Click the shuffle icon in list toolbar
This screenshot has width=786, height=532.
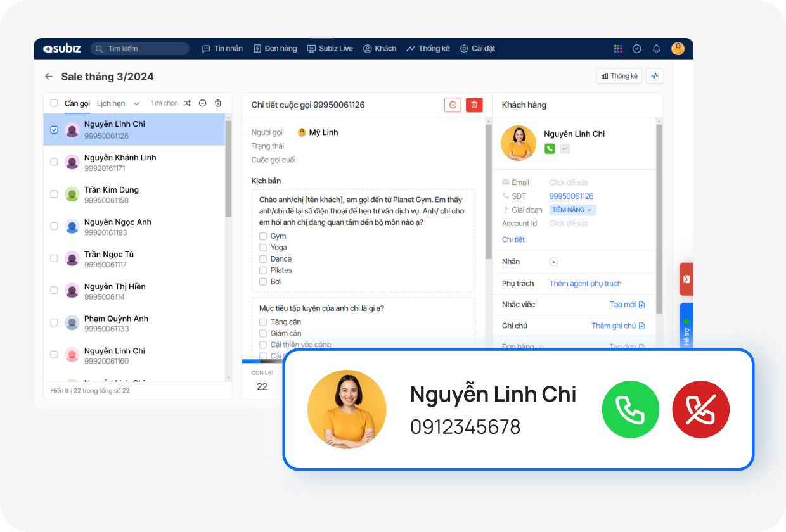click(x=187, y=103)
